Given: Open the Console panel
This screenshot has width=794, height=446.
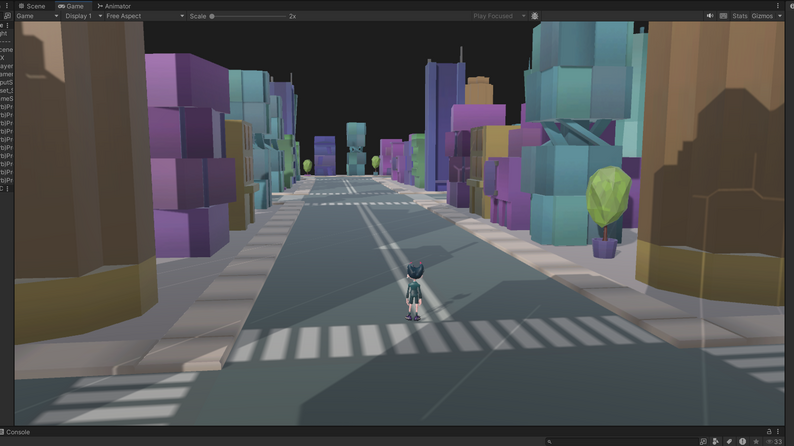Looking at the screenshot, I should (x=17, y=432).
